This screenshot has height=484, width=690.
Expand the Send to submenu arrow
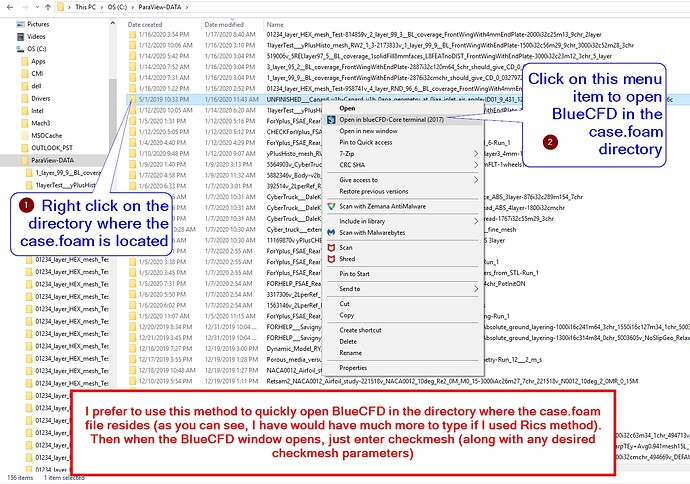pyautogui.click(x=476, y=289)
